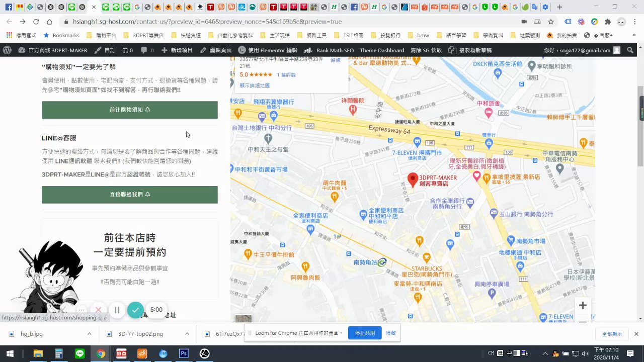Click the Windows Start button
This screenshot has width=644, height=362.
coord(10,353)
